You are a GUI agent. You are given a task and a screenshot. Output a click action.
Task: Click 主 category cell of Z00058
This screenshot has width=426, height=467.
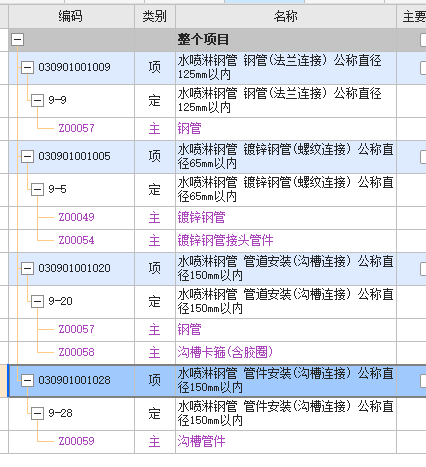click(155, 353)
